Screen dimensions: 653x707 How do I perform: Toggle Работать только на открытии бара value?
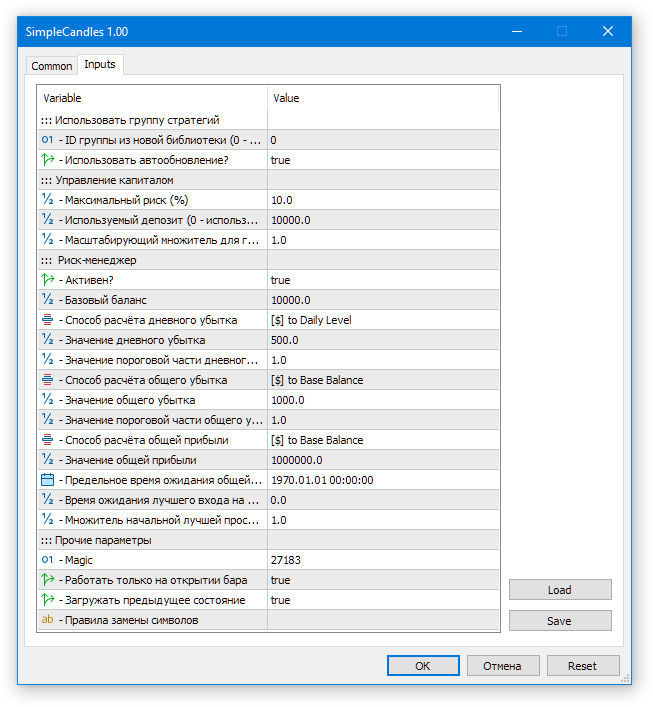383,579
